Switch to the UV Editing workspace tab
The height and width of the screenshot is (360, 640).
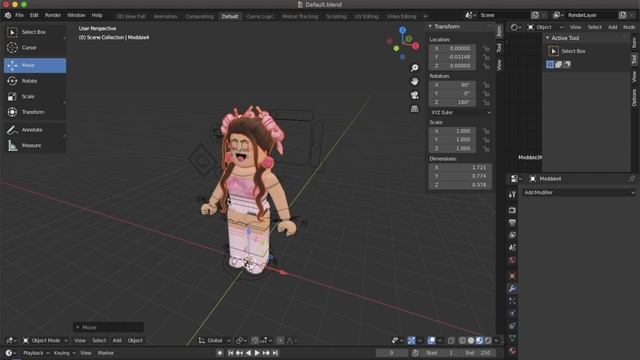(x=366, y=16)
